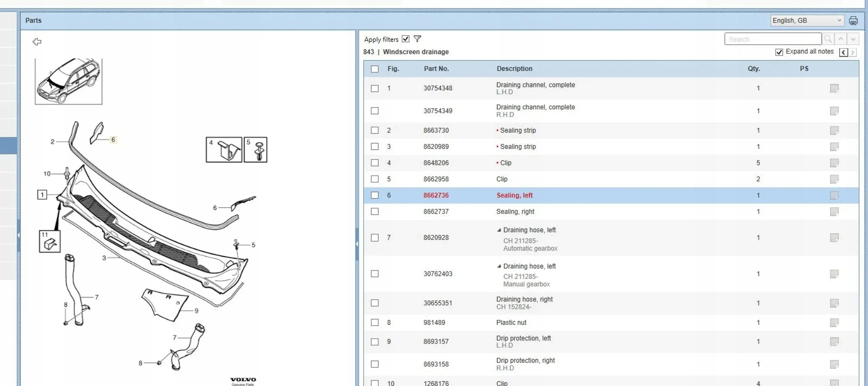Toggle the Apply filters checkbox
The height and width of the screenshot is (386, 868).
pos(406,39)
